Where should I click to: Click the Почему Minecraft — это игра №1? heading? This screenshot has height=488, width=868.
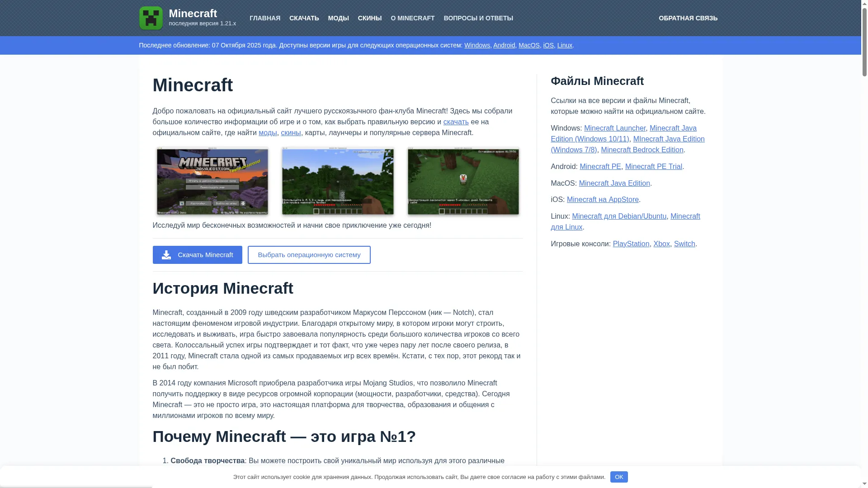coord(284,436)
